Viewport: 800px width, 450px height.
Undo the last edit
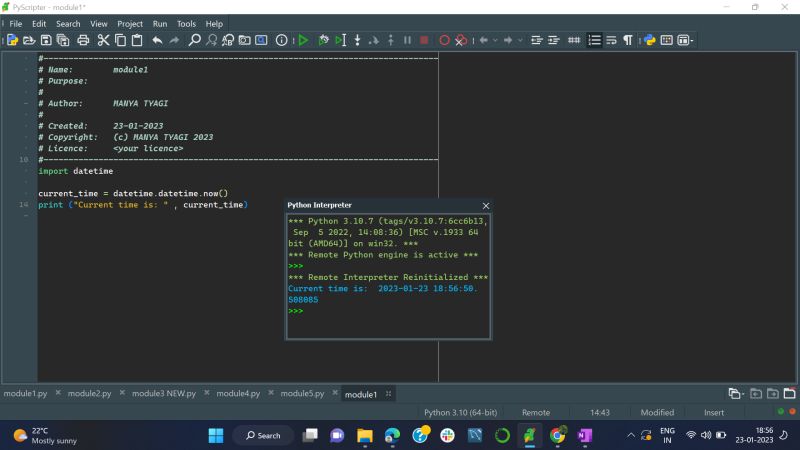[157, 40]
